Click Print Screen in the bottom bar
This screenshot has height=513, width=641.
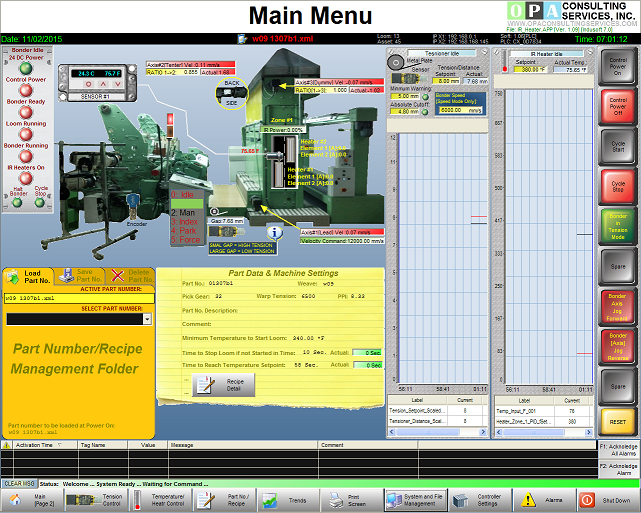coord(350,499)
